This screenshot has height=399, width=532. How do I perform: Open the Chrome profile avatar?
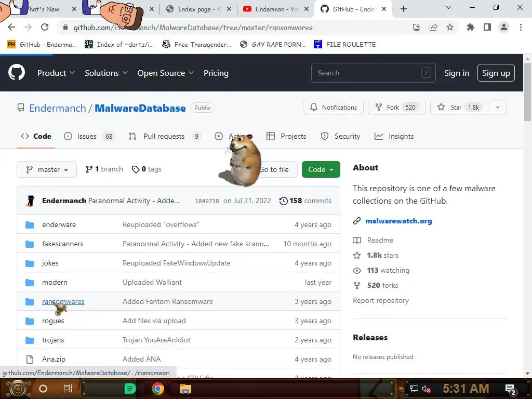point(504,27)
